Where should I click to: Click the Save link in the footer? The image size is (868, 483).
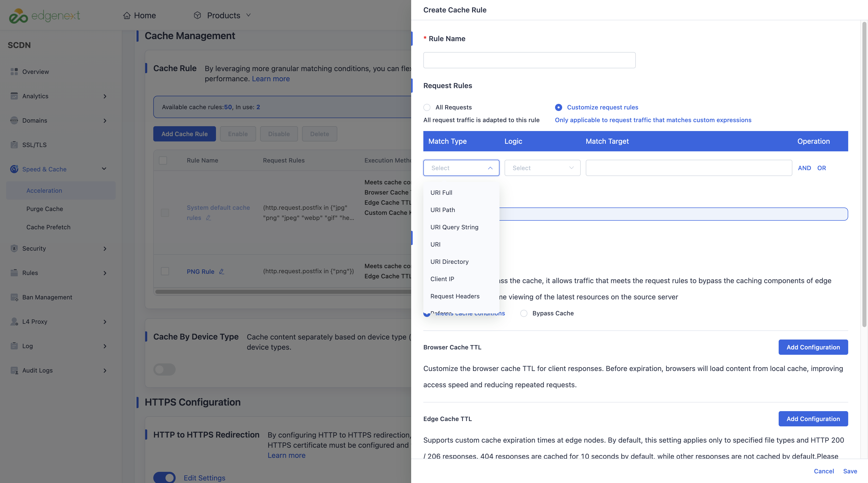[850, 471]
